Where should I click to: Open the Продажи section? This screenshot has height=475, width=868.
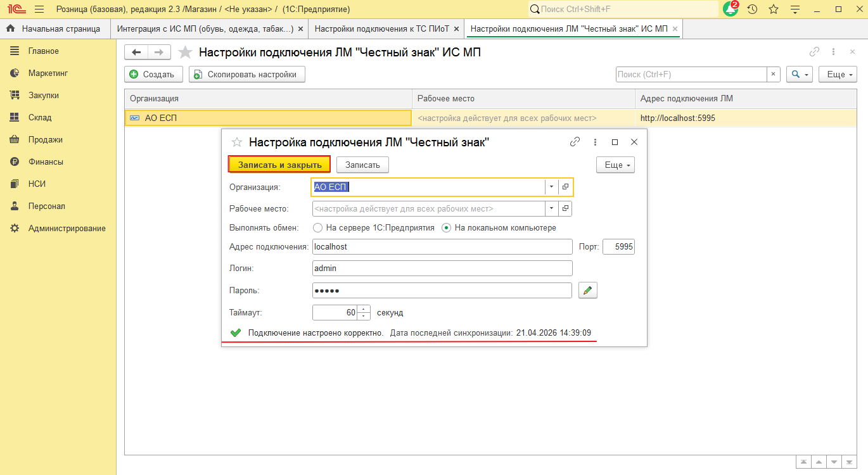point(46,140)
